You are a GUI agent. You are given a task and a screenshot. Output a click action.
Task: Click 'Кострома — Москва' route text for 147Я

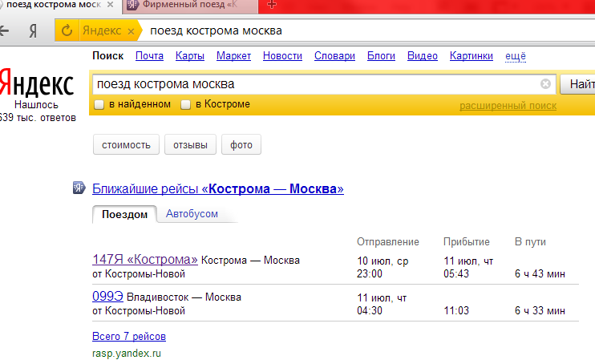click(250, 260)
